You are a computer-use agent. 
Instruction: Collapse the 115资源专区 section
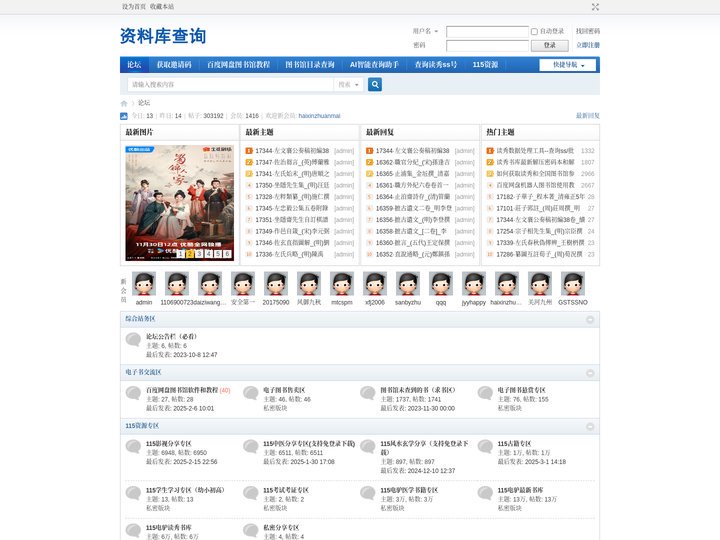pos(590,427)
